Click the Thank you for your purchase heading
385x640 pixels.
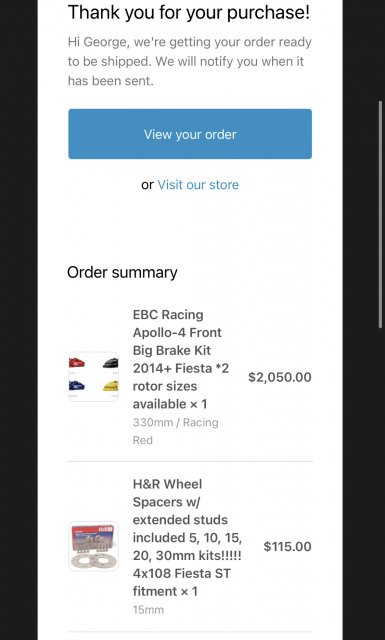tap(189, 12)
